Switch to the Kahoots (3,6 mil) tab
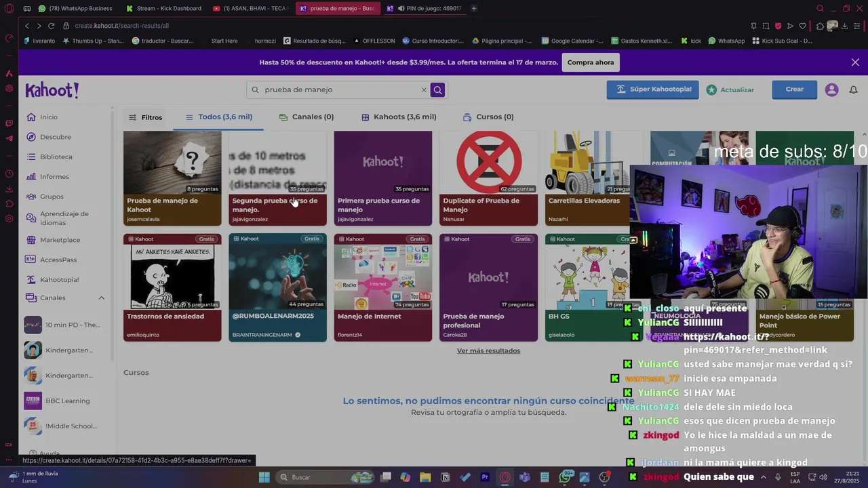This screenshot has width=868, height=488. (x=399, y=117)
